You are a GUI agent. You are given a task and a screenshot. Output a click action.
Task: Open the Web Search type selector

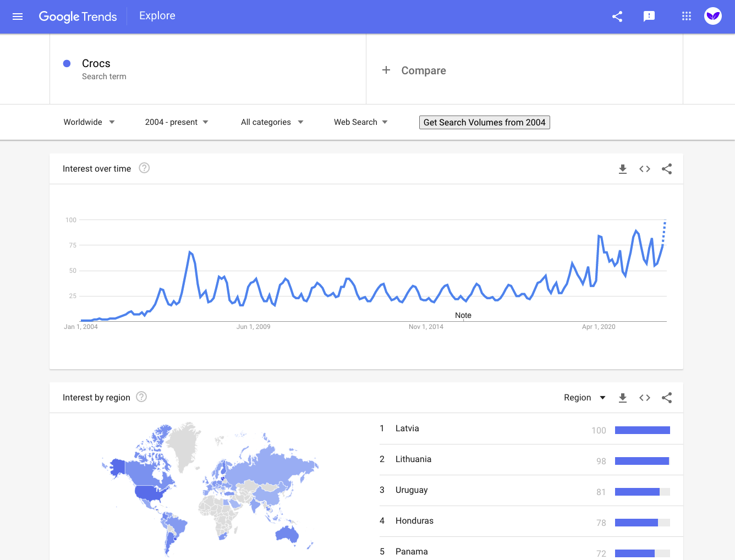point(360,122)
